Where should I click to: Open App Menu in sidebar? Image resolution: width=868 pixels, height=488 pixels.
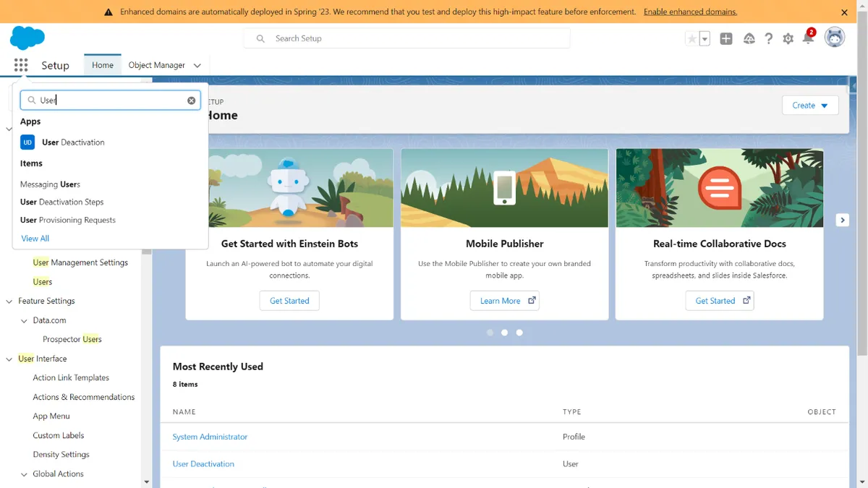coord(51,416)
